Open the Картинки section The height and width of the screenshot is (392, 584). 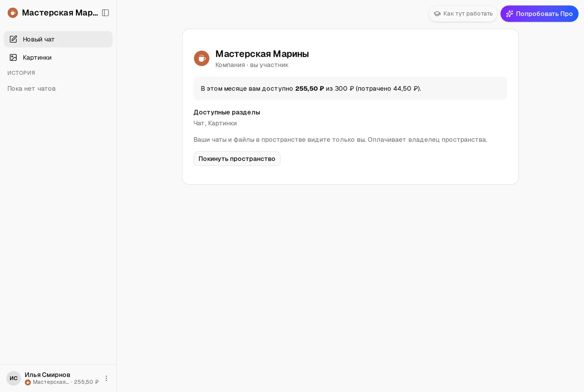[58, 57]
